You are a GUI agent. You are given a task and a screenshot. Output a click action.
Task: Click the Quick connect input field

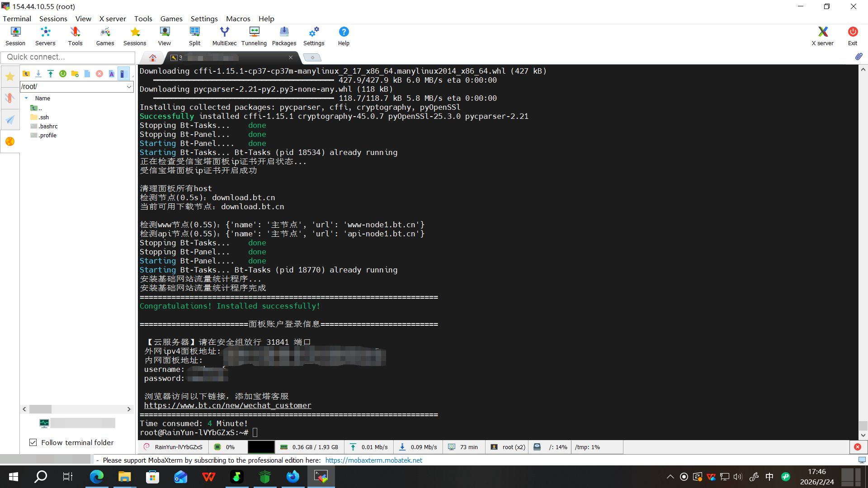tap(68, 57)
